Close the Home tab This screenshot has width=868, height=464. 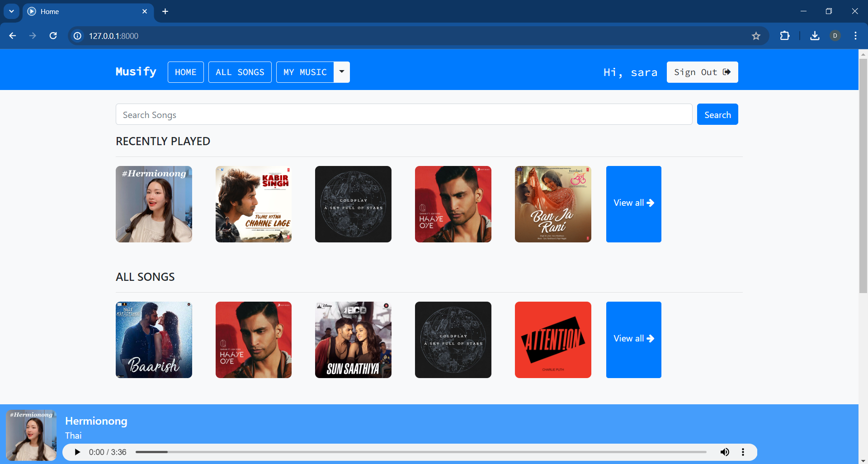pos(145,11)
